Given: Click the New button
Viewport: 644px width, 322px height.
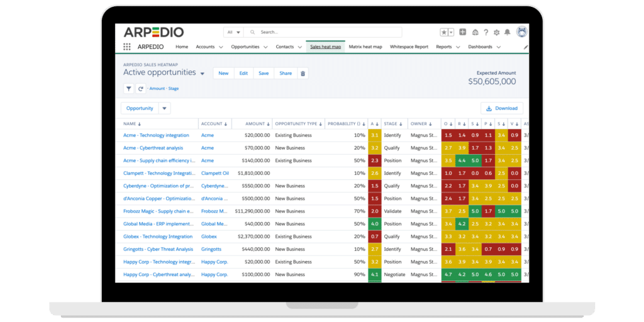Looking at the screenshot, I should (223, 74).
